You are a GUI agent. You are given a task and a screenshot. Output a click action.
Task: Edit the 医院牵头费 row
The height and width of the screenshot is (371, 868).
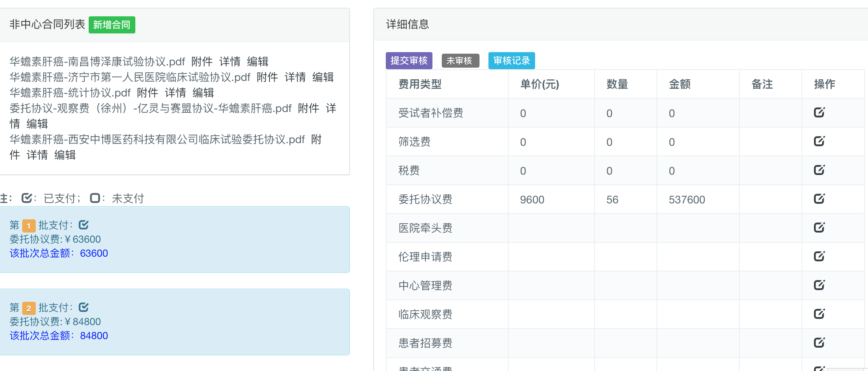(x=819, y=227)
